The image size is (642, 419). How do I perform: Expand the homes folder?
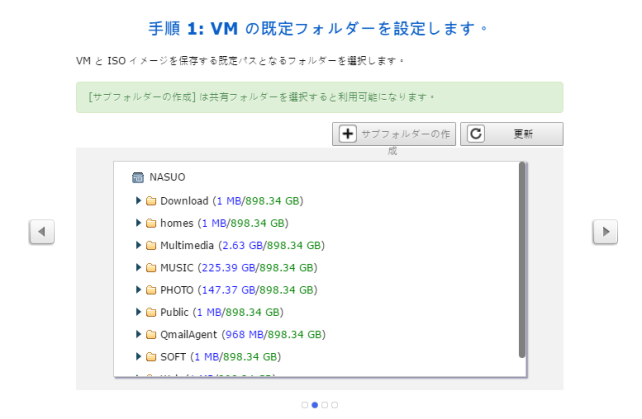point(138,223)
